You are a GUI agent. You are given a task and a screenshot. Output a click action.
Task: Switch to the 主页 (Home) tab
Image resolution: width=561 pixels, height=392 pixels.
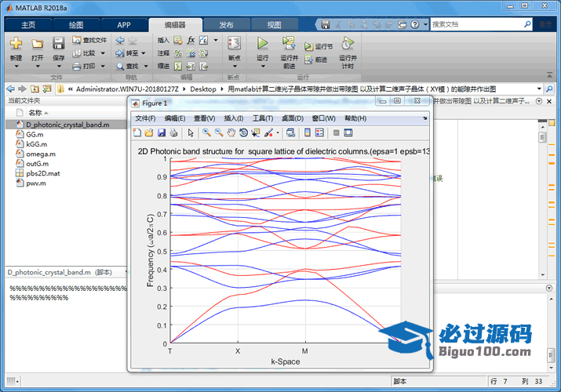tap(28, 24)
